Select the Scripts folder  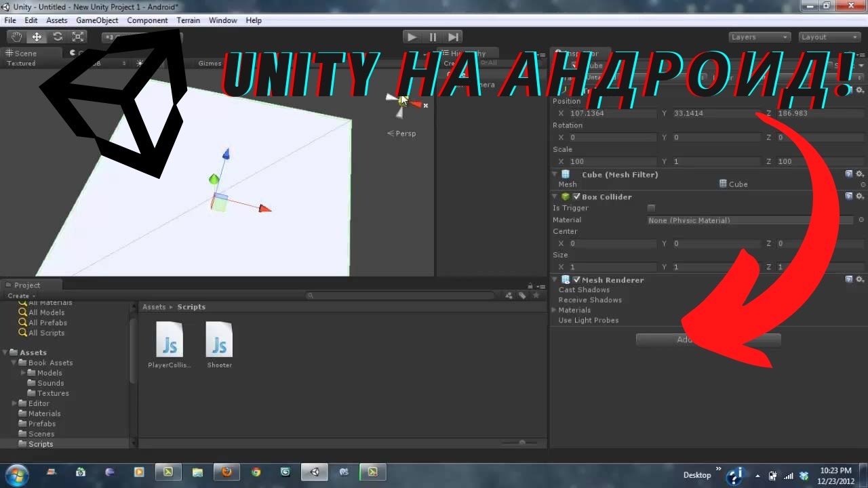point(41,444)
